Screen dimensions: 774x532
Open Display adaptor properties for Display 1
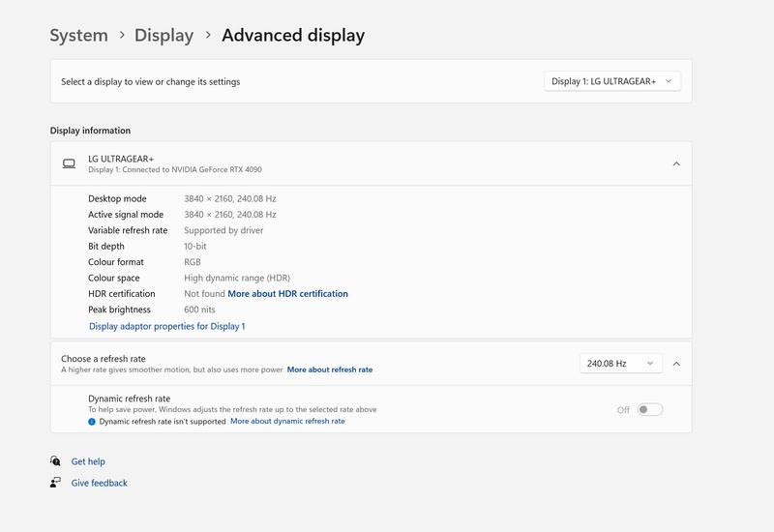click(166, 326)
